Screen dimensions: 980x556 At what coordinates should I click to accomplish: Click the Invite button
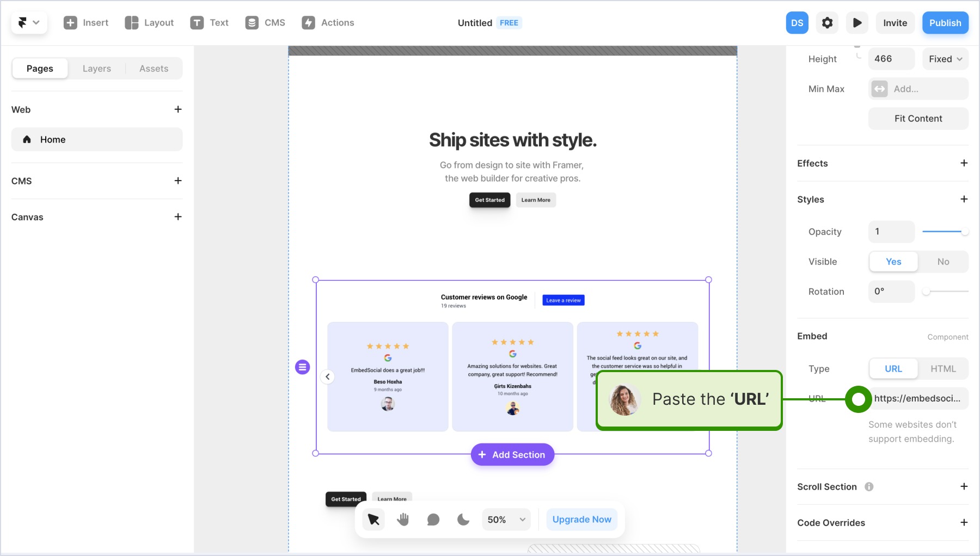tap(895, 23)
